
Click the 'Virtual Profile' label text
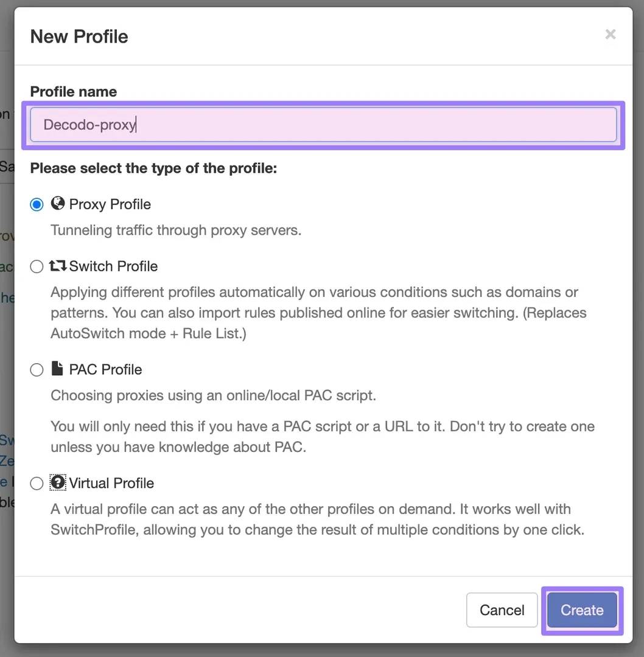111,484
